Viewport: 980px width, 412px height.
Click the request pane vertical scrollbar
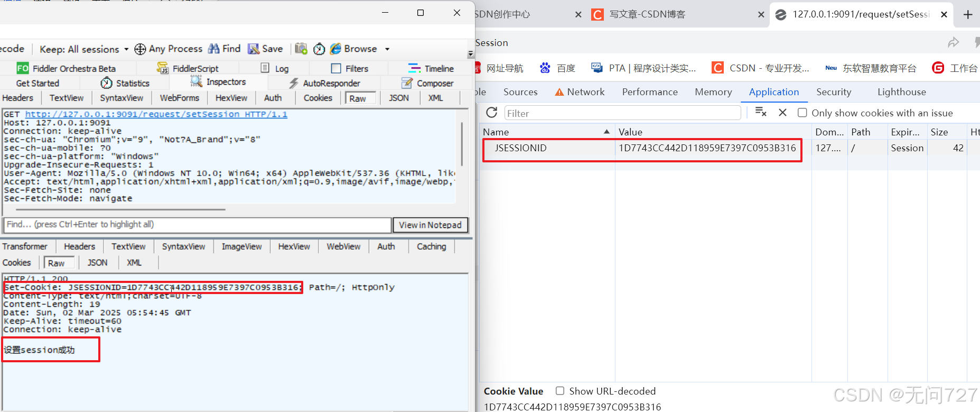[462, 144]
